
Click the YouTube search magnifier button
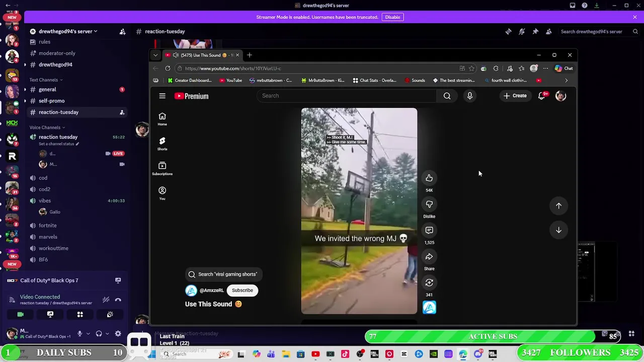[x=447, y=96]
